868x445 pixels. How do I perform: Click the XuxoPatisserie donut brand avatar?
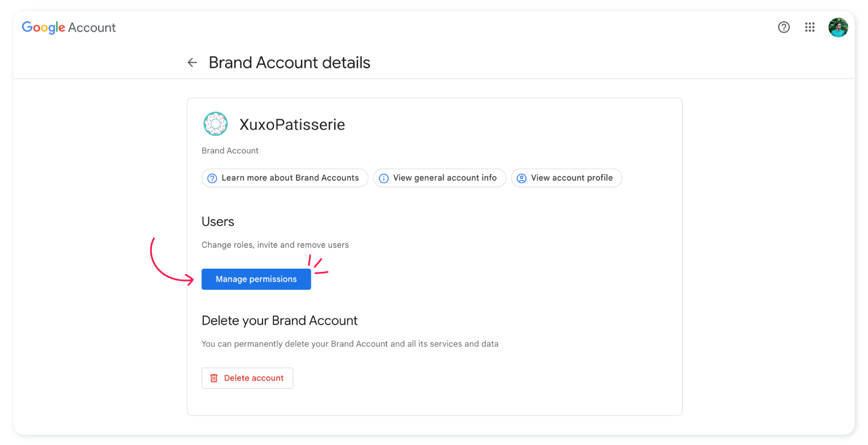[x=215, y=124]
